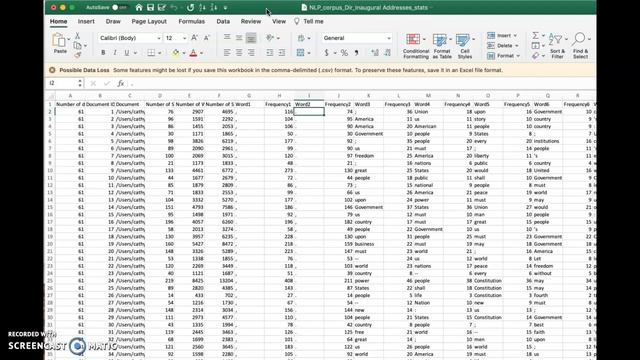This screenshot has width=640, height=360.
Task: Click the Center text icon
Action: point(239,53)
